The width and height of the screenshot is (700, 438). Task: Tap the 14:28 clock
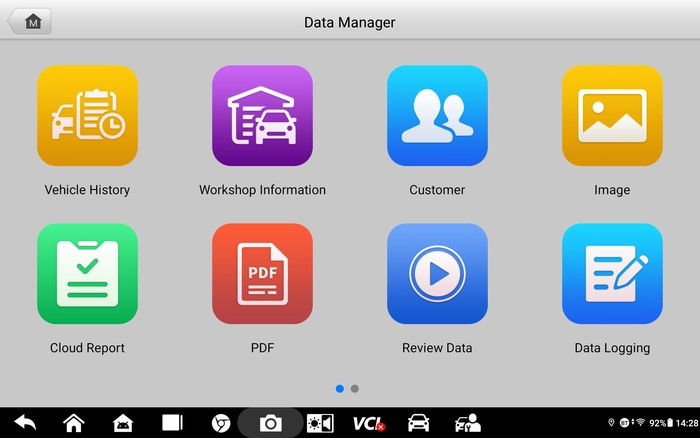coord(687,423)
